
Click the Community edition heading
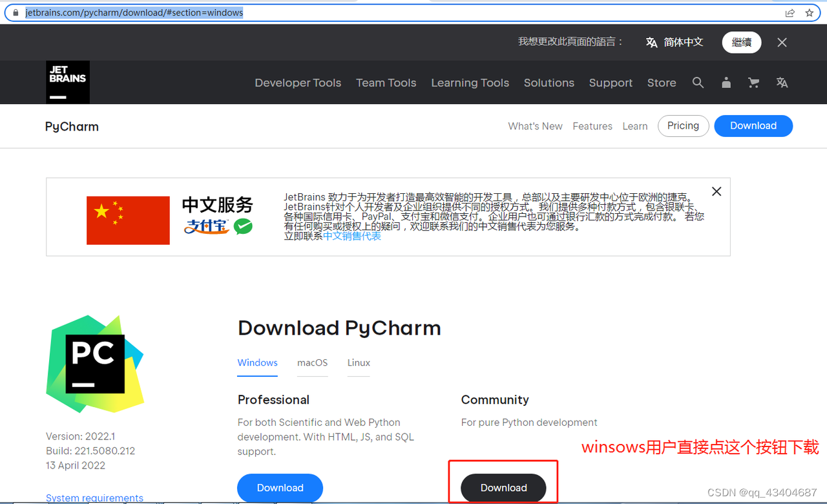(x=495, y=400)
